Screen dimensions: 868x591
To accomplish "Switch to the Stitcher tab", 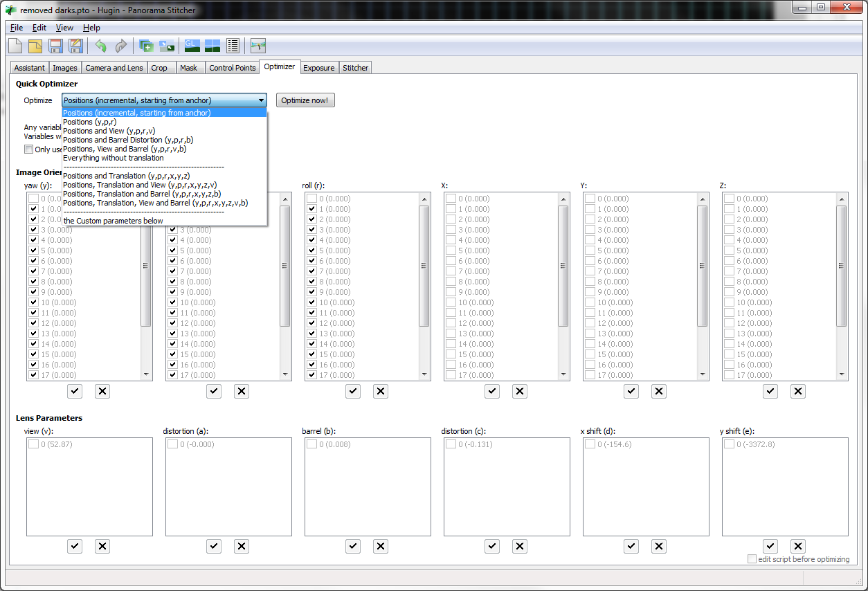I will [x=356, y=68].
